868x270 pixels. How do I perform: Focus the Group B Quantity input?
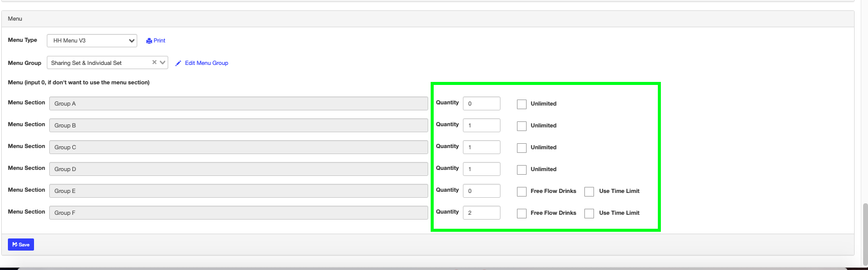click(x=481, y=126)
